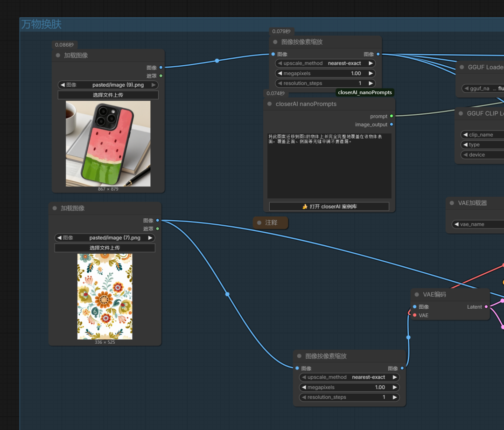Click the 万物换肤 group title
The height and width of the screenshot is (430, 504).
coord(41,24)
